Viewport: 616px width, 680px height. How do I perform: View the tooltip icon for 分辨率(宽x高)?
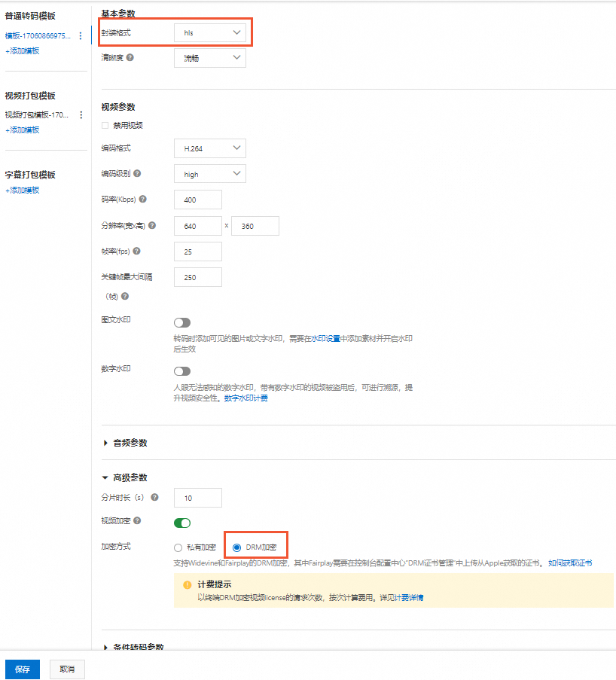click(x=153, y=224)
